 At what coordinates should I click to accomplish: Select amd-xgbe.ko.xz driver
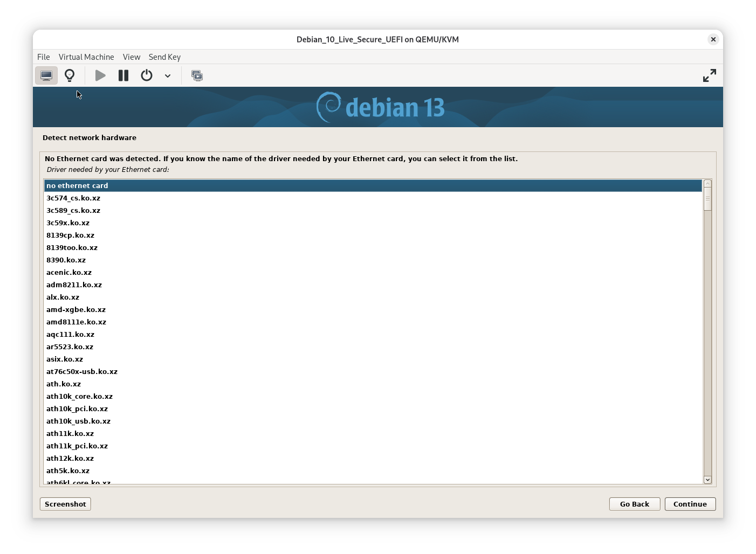(373, 309)
